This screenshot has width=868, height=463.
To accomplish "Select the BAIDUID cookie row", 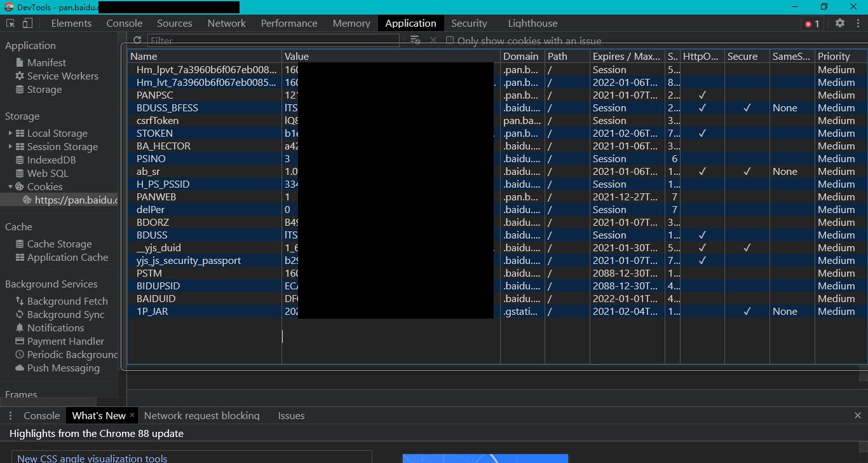I will tap(497, 298).
